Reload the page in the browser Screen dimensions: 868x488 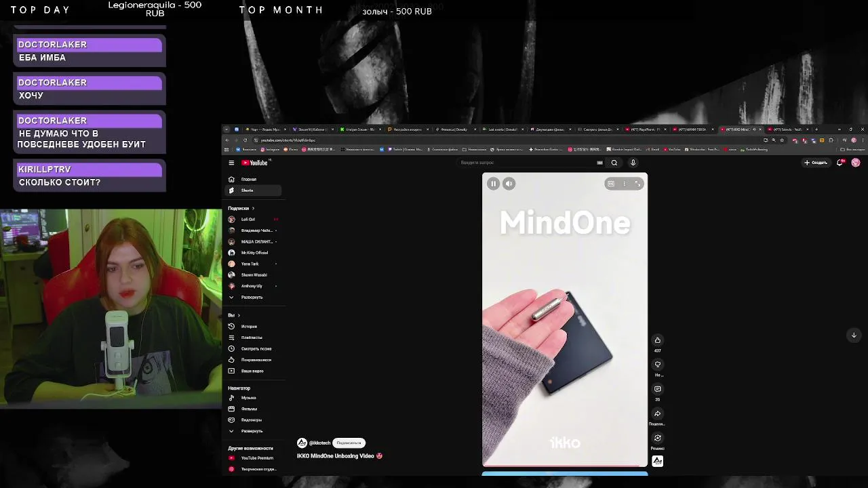point(245,140)
